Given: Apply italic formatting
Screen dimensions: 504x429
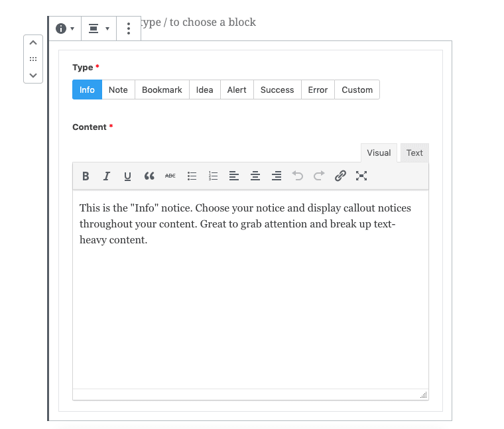Looking at the screenshot, I should point(106,176).
